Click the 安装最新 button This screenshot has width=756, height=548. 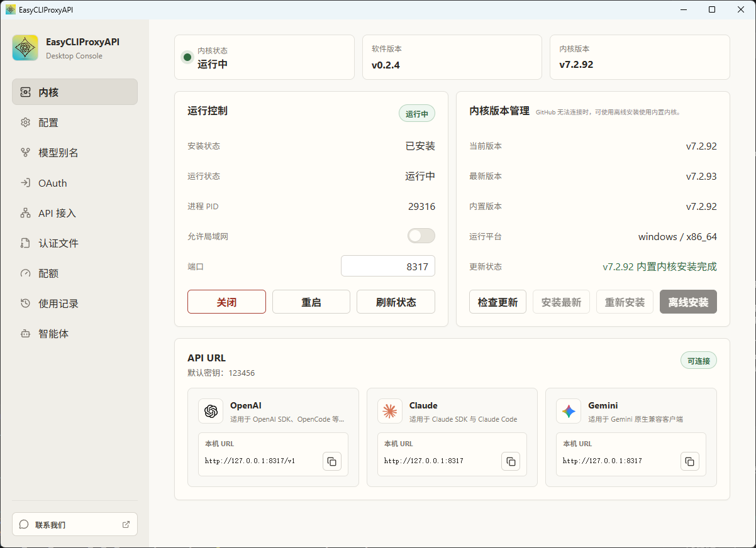[x=562, y=302]
